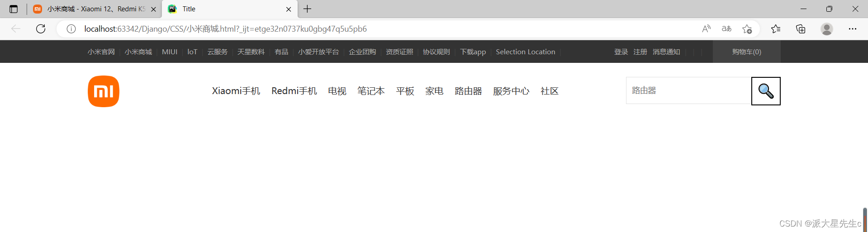Select 路由器 in main navigation
This screenshot has height=232, width=868.
[x=468, y=91]
